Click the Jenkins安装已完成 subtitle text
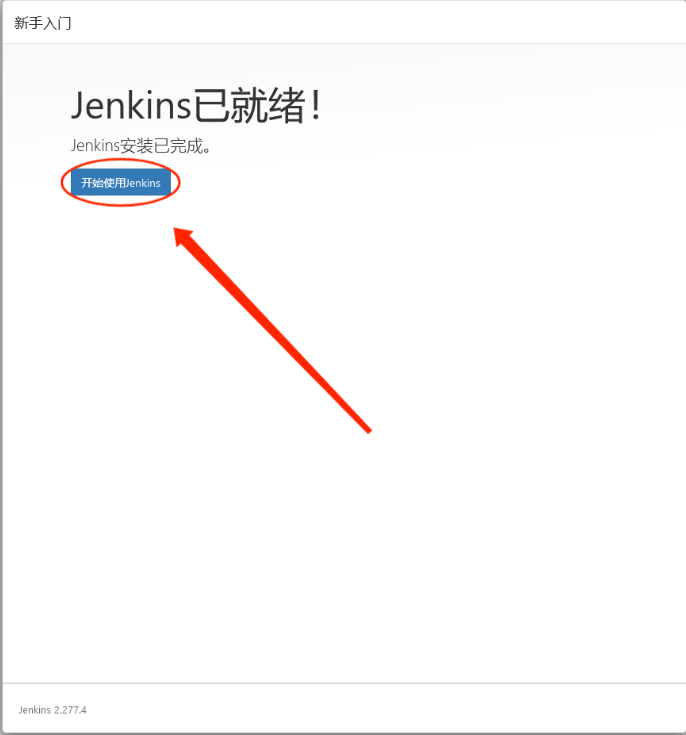Viewport: 686px width, 735px height. pyautogui.click(x=141, y=146)
